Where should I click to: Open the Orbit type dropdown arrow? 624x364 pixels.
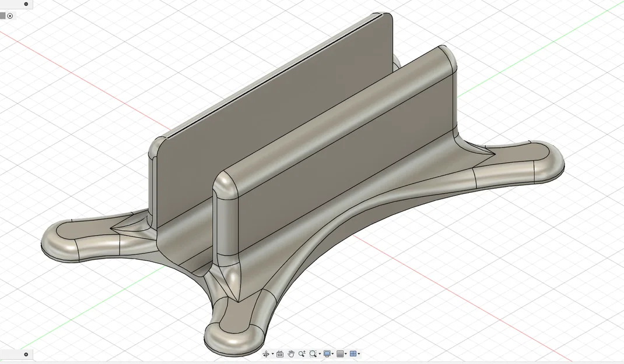tap(272, 354)
